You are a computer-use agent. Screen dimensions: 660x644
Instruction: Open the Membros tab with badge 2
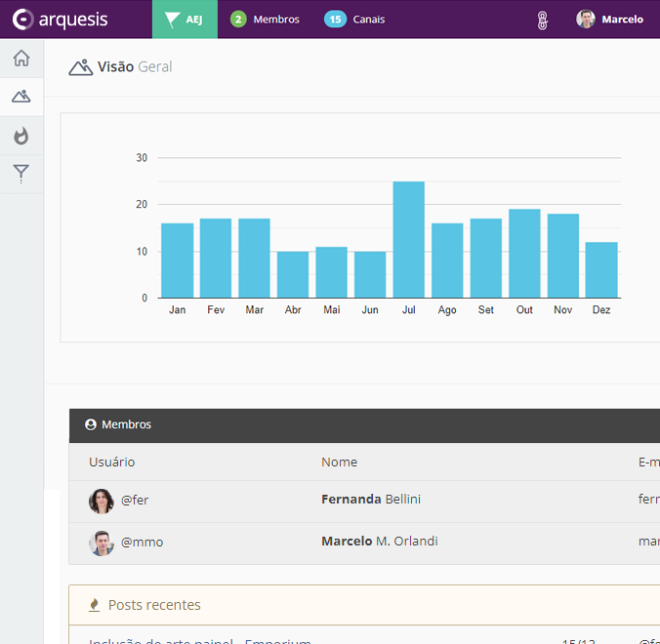pos(265,20)
